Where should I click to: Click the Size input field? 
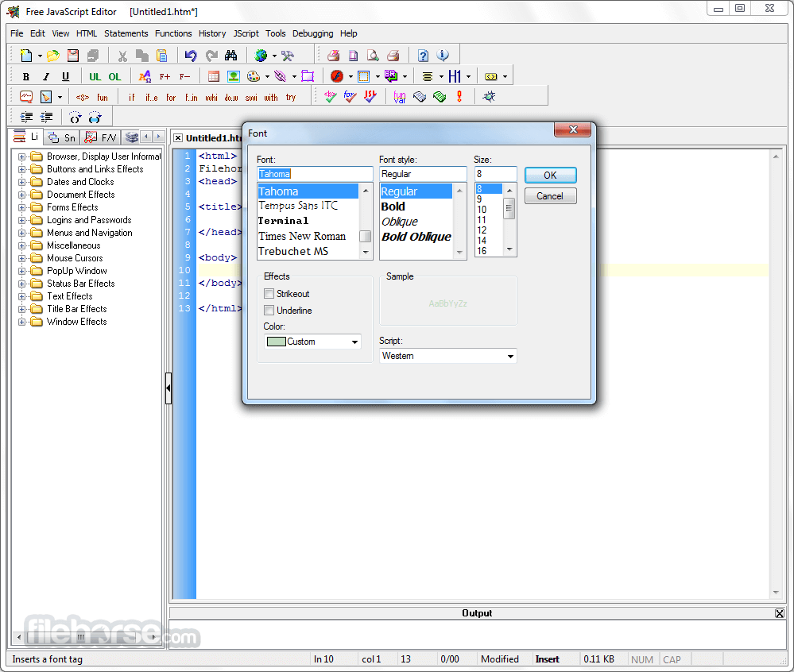pos(495,174)
